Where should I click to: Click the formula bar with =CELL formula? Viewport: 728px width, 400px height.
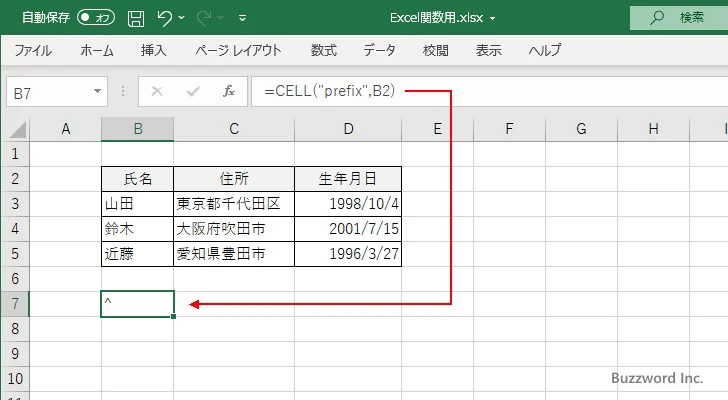pyautogui.click(x=489, y=91)
